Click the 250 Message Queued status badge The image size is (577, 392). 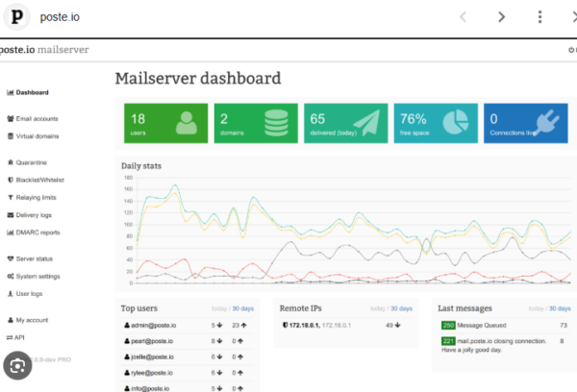448,326
